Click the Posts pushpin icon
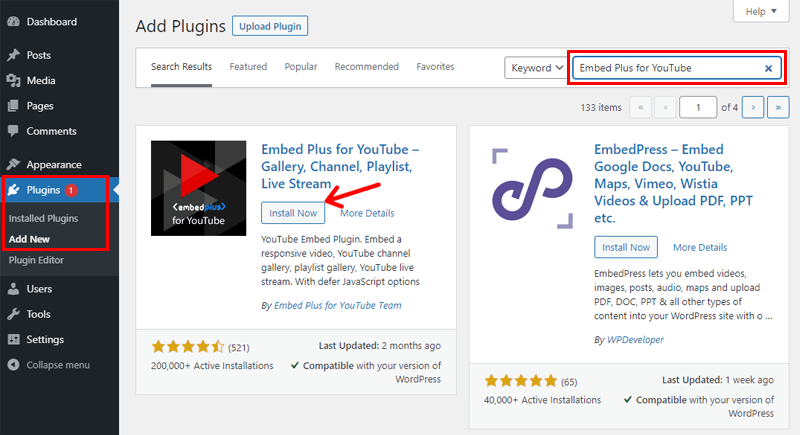 [x=14, y=55]
